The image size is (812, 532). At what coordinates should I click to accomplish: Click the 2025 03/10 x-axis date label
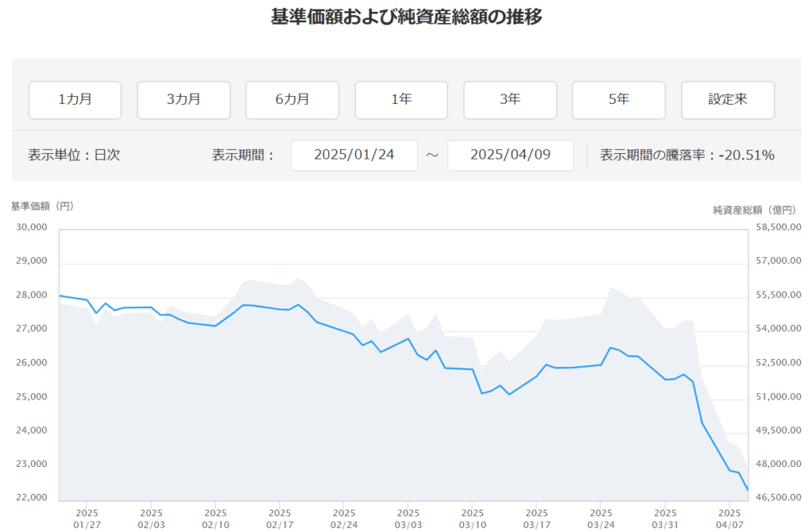(472, 519)
